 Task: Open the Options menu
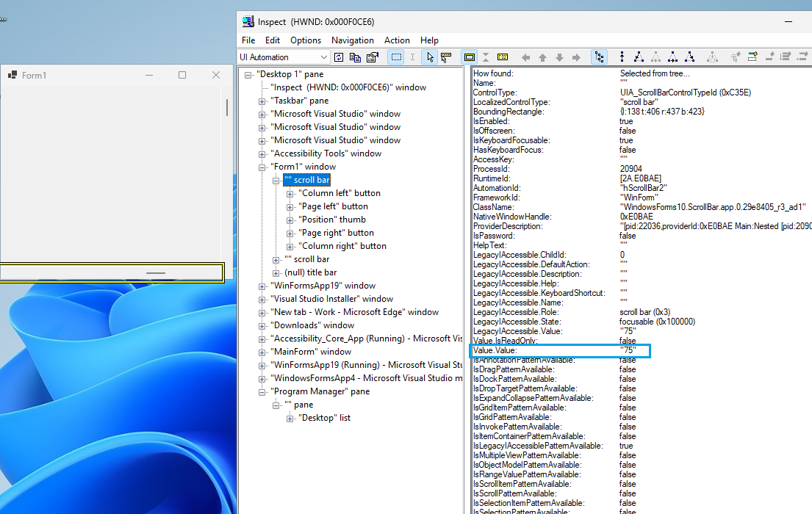tap(306, 40)
